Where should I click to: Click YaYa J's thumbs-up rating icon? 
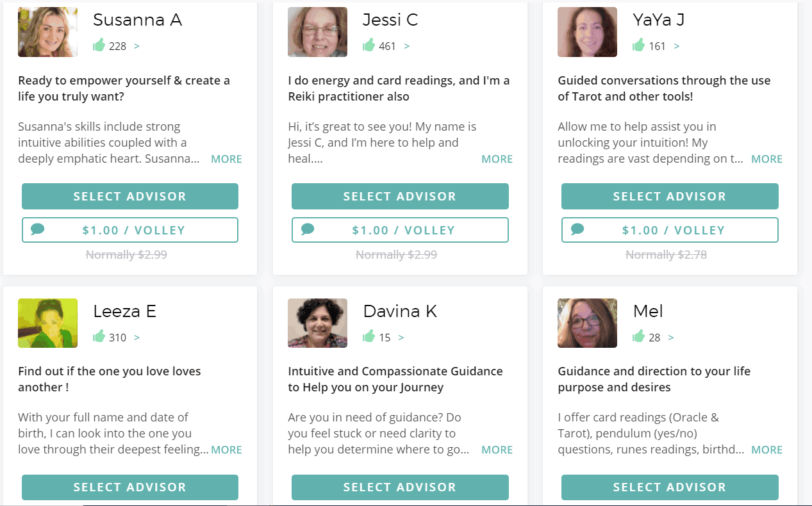coord(638,45)
